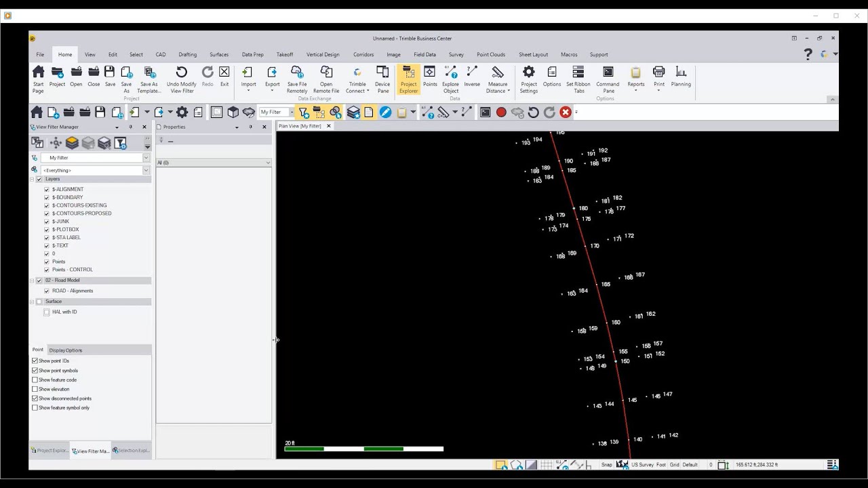This screenshot has width=868, height=488.
Task: Select the Inverse tool
Action: point(472,76)
